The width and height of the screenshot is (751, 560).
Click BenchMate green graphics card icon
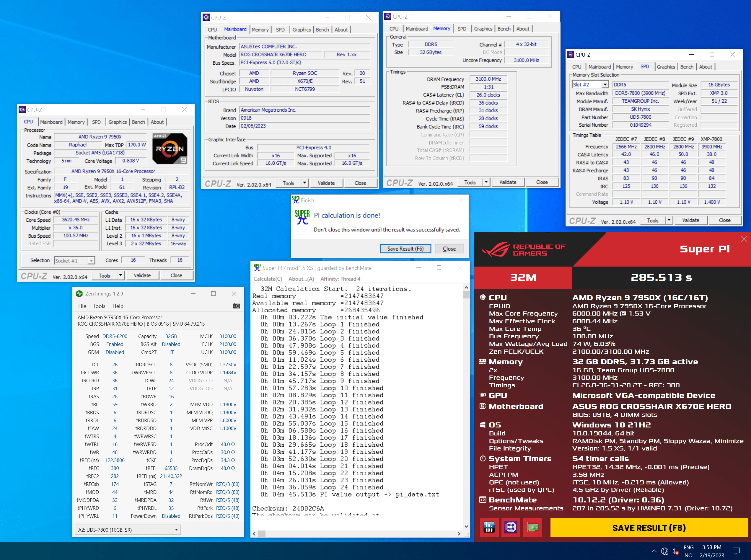pyautogui.click(x=532, y=527)
